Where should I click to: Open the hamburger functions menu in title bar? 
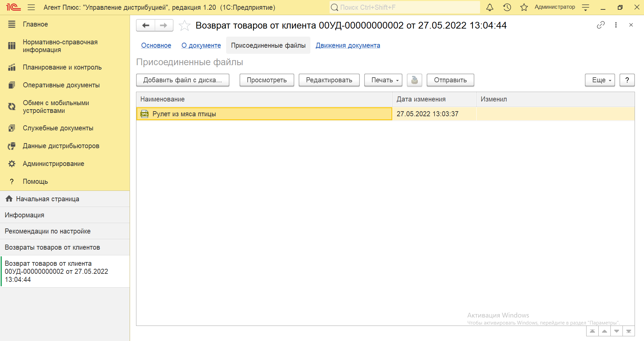[31, 7]
